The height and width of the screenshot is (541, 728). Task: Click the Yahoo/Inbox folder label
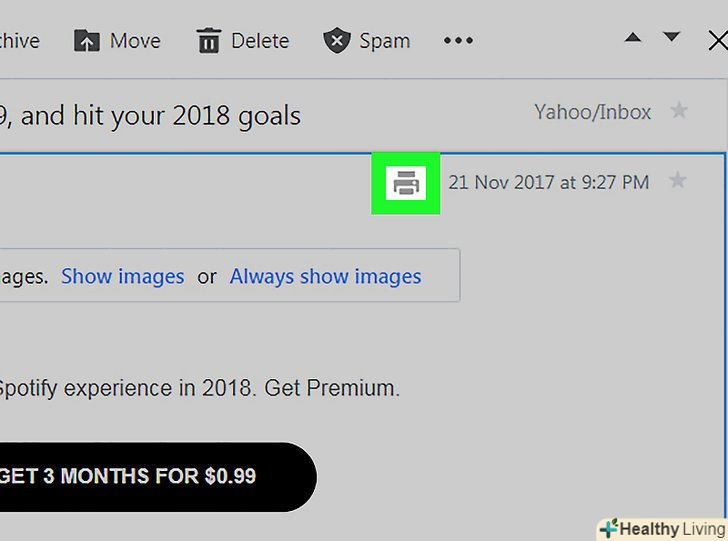point(592,112)
